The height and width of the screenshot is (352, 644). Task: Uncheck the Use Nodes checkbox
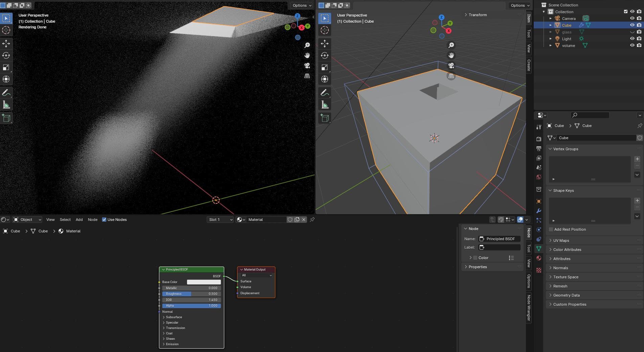point(104,220)
